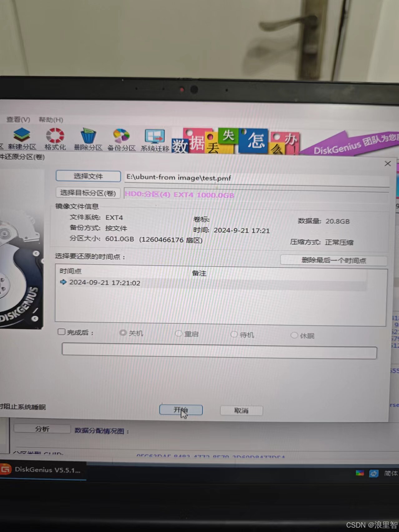This screenshot has width=399, height=532.
Task: Select the 重启 radio button
Action: tap(178, 333)
